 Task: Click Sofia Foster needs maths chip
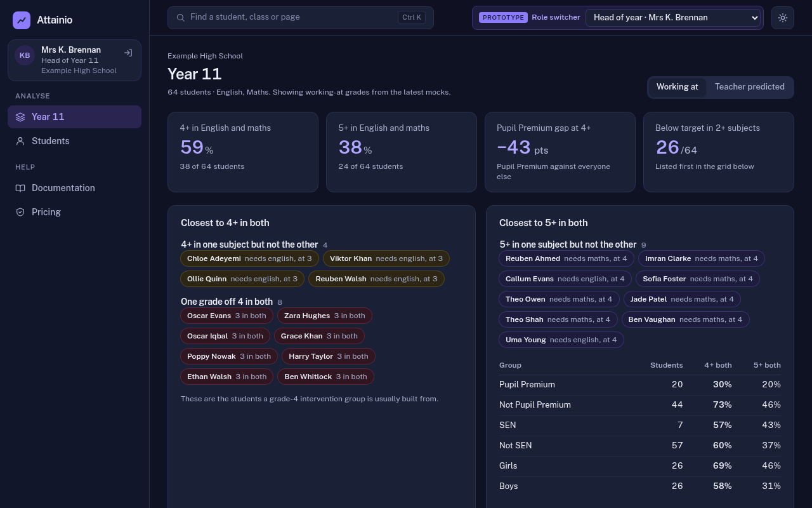coord(698,279)
